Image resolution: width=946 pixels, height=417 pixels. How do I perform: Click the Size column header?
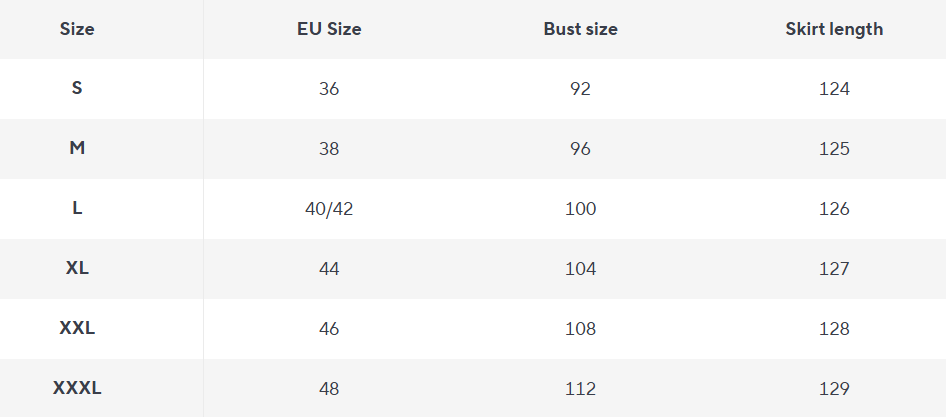tap(77, 29)
